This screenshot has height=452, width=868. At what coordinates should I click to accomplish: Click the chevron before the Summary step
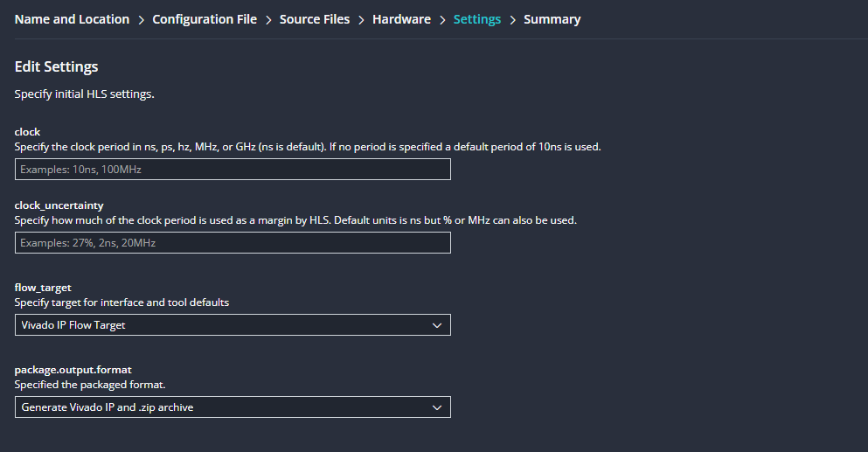(512, 19)
